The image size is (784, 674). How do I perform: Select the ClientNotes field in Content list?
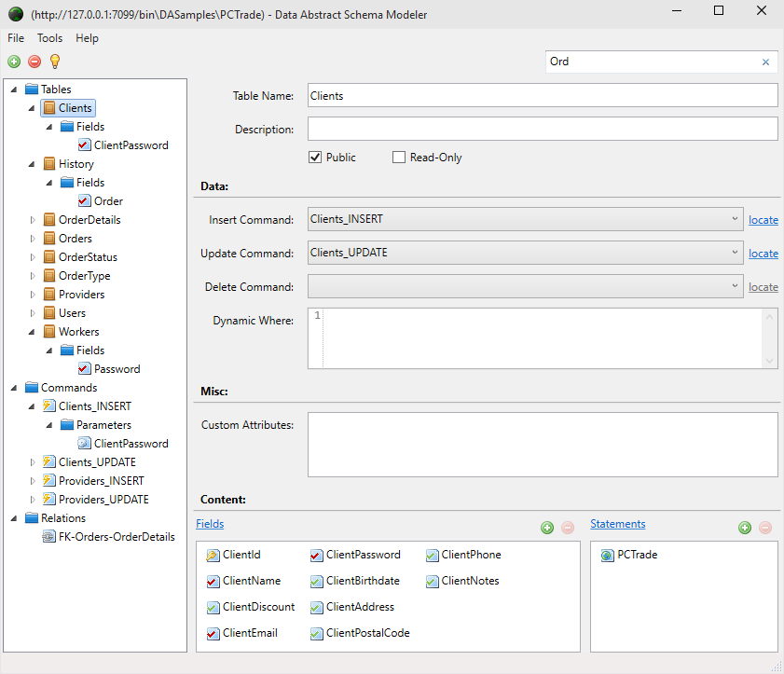click(x=462, y=581)
